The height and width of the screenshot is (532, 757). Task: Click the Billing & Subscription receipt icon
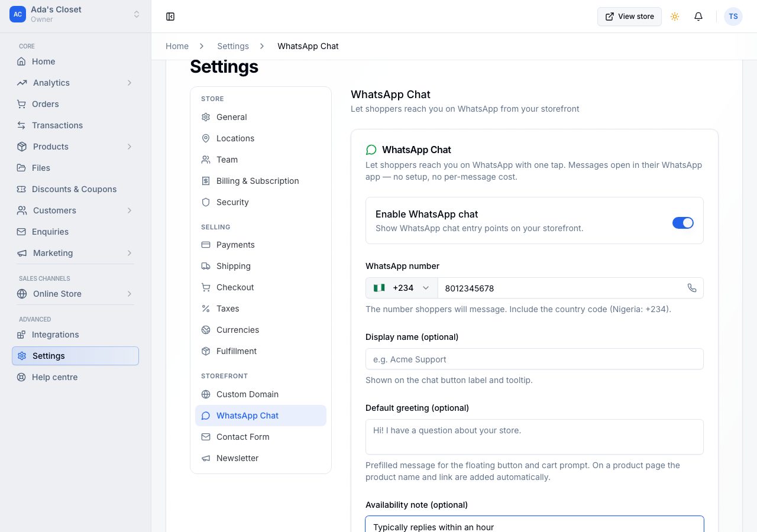click(206, 181)
